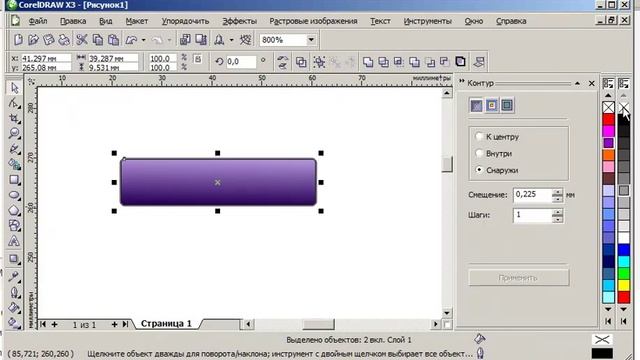Open the zoom level dropdown
Viewport: 640px width, 360px height.
click(x=311, y=40)
